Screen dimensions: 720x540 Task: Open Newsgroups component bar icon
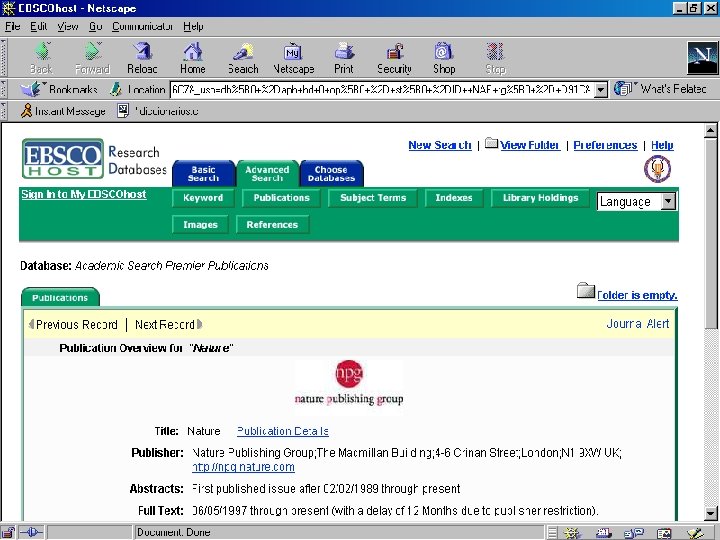(x=634, y=533)
